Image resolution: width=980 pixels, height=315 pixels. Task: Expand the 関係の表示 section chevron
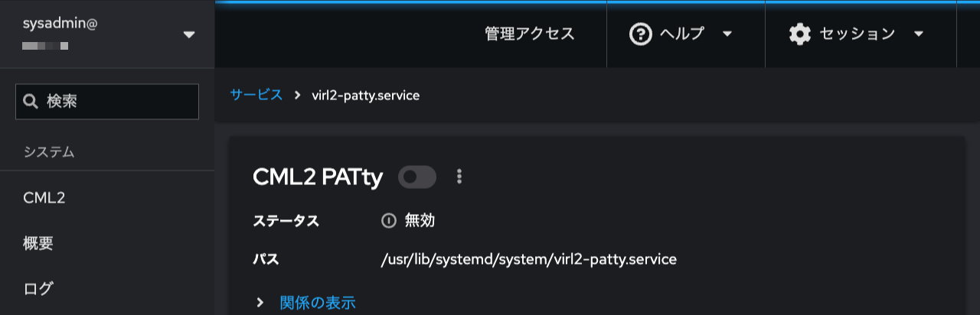[x=260, y=303]
